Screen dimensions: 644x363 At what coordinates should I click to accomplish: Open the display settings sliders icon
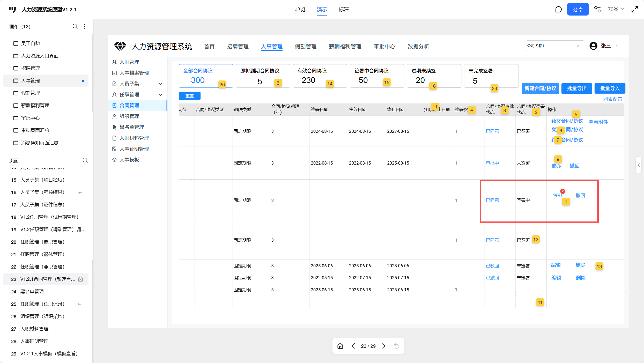coord(597,10)
